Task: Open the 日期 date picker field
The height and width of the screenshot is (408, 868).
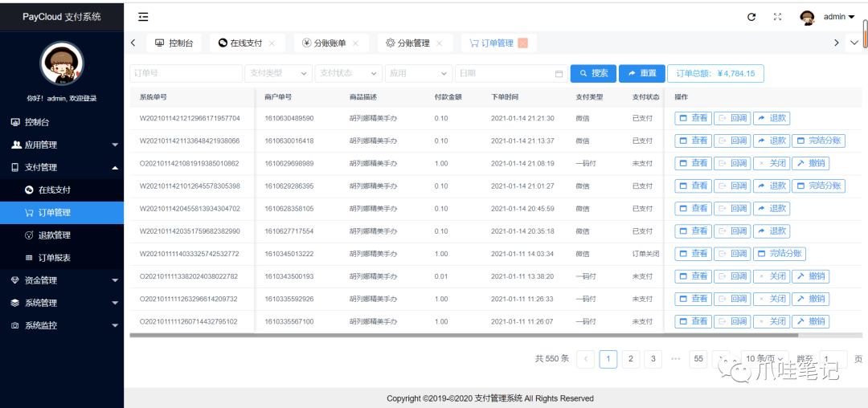Action: (x=511, y=73)
